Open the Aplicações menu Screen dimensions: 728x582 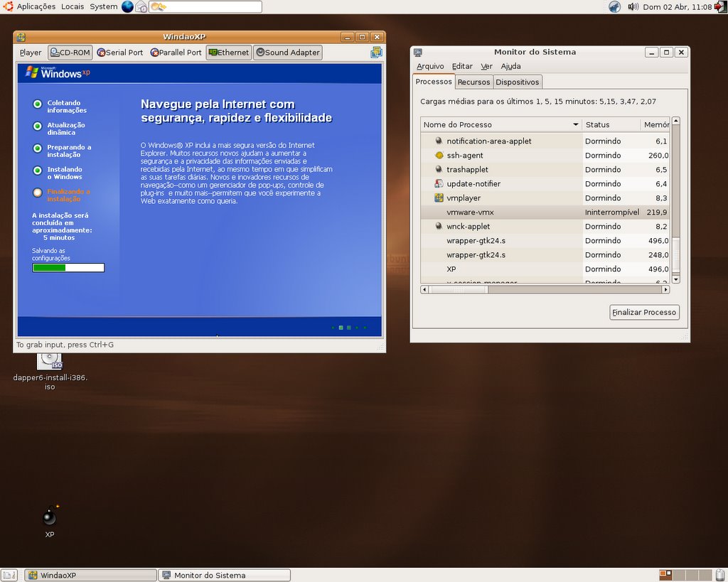coord(36,6)
